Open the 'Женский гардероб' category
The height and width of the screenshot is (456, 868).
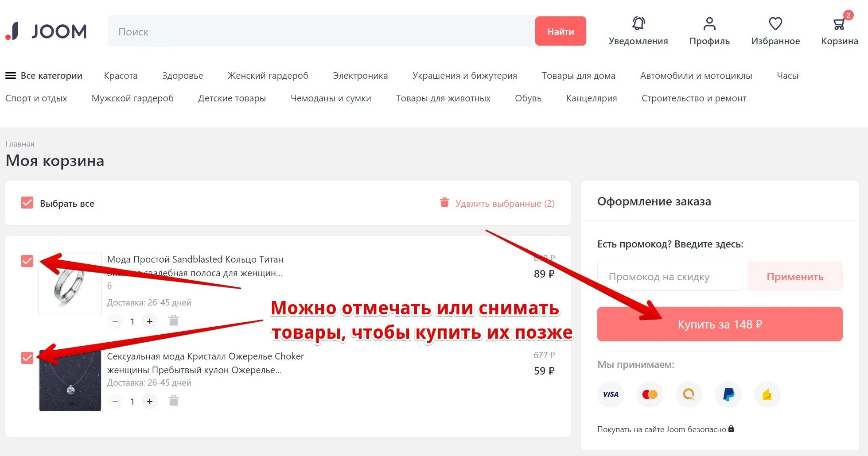coord(268,76)
